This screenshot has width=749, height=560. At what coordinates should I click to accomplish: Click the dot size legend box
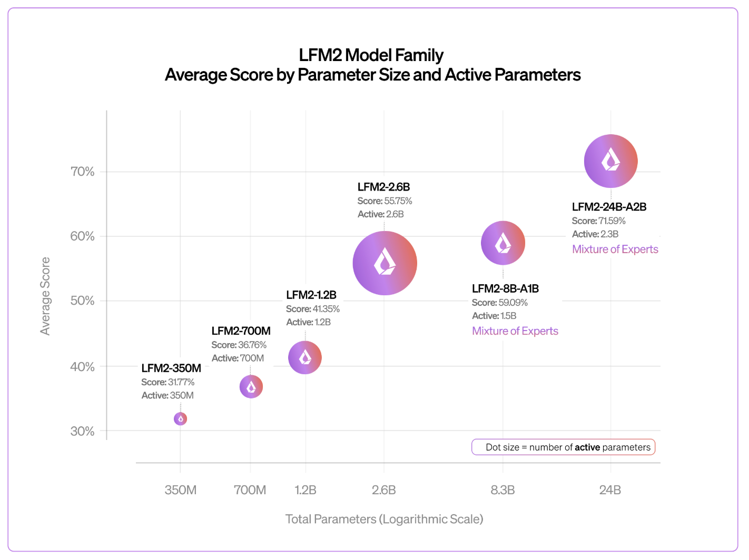(563, 447)
